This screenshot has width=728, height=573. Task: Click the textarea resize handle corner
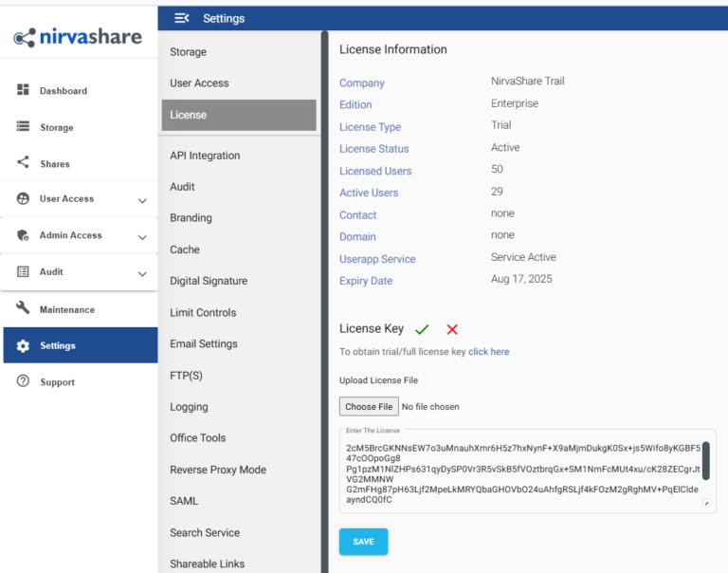pyautogui.click(x=706, y=503)
